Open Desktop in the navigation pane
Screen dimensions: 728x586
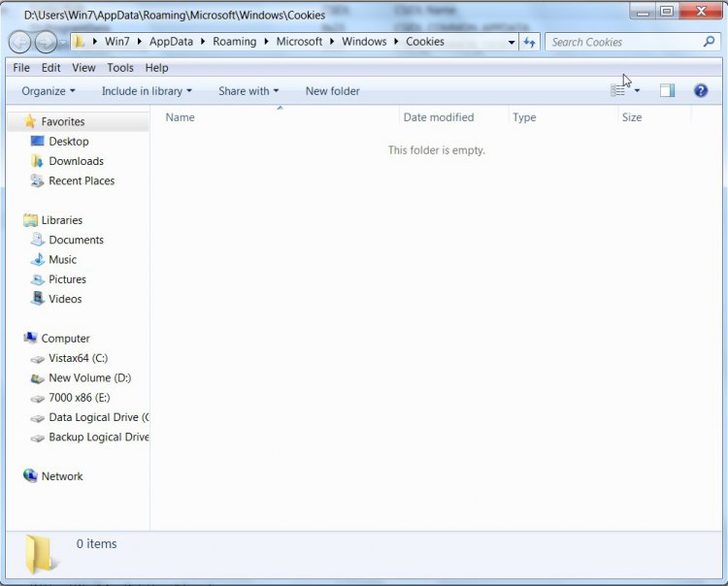(69, 142)
